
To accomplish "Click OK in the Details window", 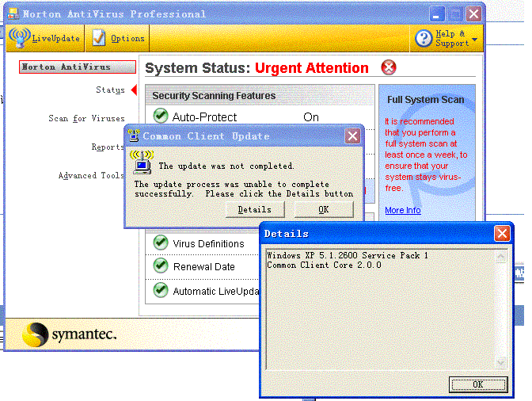I will click(478, 384).
